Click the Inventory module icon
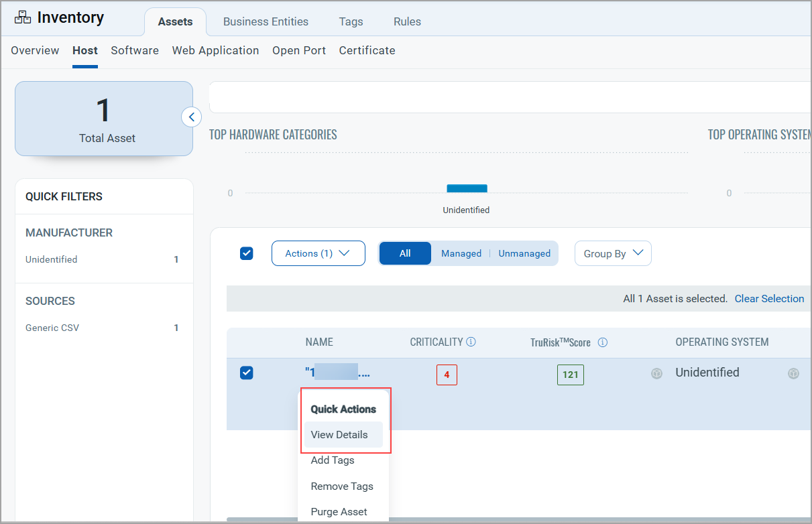This screenshot has height=524, width=812. pyautogui.click(x=23, y=17)
